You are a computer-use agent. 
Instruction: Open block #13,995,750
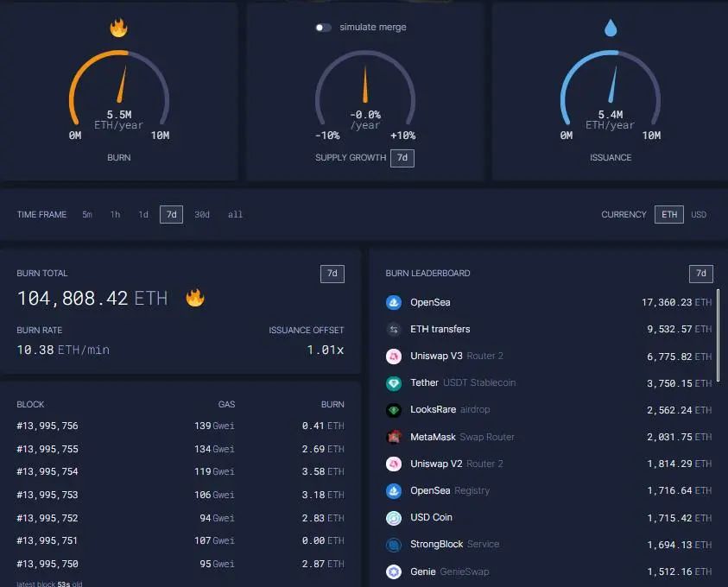(180, 565)
